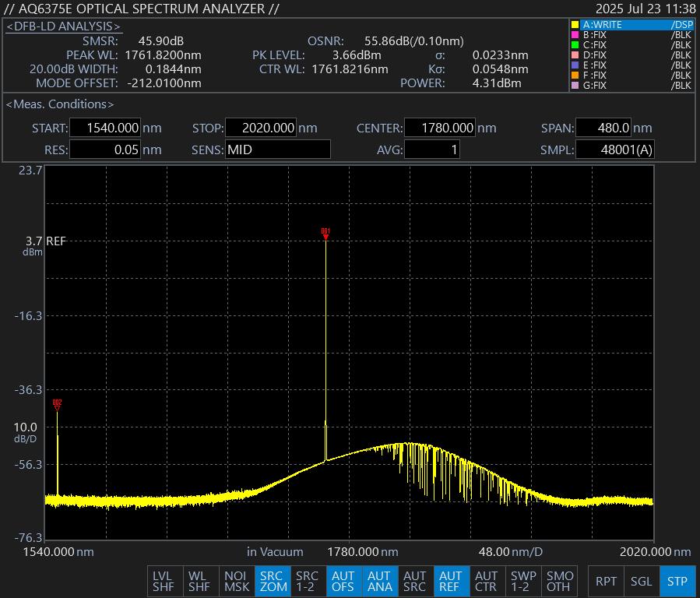700x598 pixels.
Task: Click the AUT CTR button
Action: pyautogui.click(x=486, y=581)
